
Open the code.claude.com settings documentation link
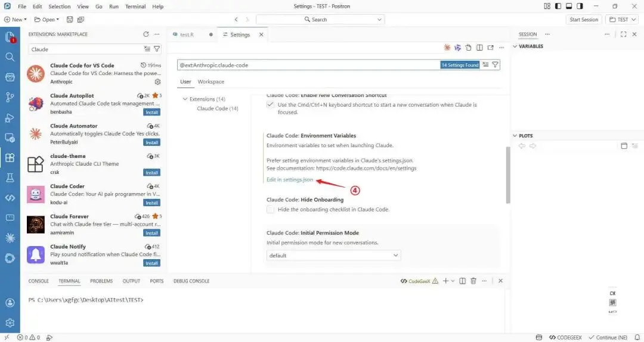(x=366, y=168)
